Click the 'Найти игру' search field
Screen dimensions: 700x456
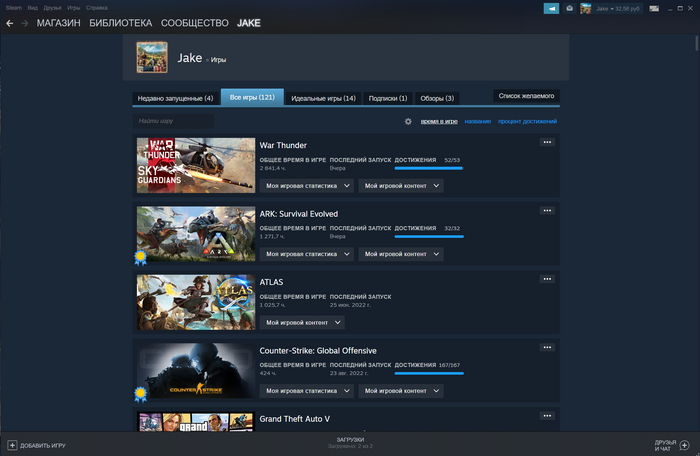174,121
